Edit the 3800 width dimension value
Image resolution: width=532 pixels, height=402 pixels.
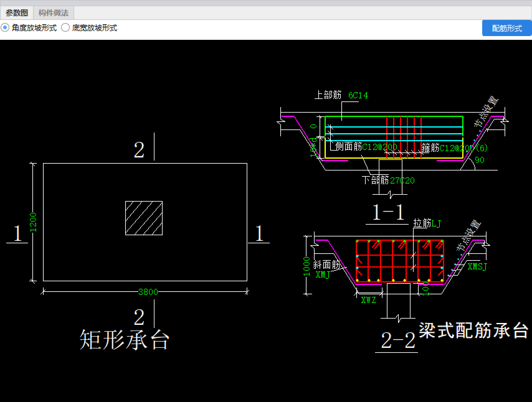148,292
